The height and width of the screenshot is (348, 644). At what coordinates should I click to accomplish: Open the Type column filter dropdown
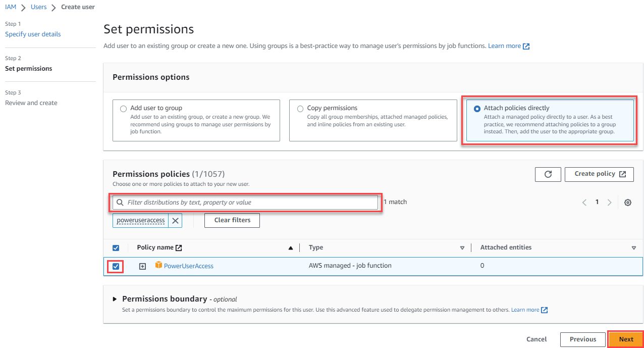pos(462,247)
